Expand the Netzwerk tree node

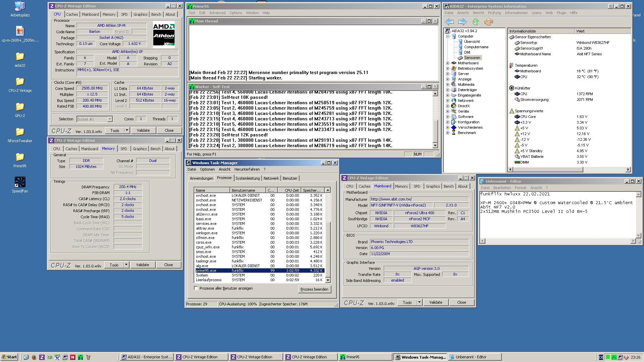[x=447, y=101]
